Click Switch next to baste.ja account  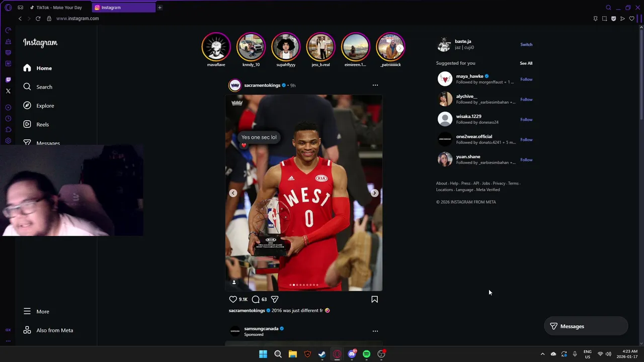point(526,45)
